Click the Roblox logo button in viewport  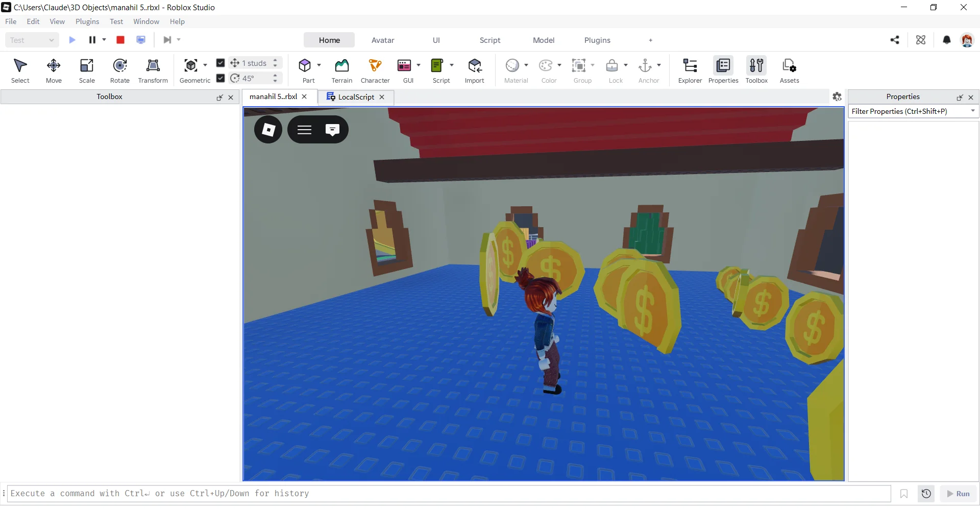click(x=268, y=130)
